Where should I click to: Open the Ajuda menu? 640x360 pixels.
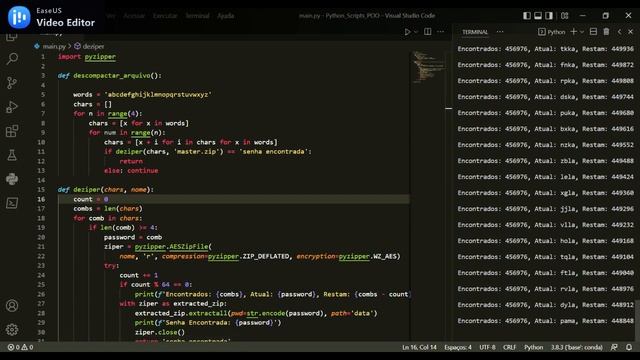(x=225, y=16)
